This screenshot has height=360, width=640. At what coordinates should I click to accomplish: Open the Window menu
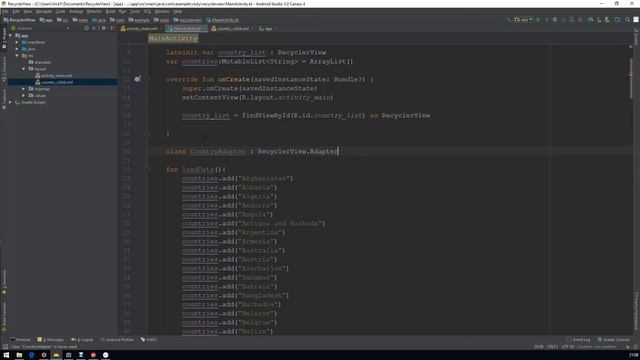[162, 11]
